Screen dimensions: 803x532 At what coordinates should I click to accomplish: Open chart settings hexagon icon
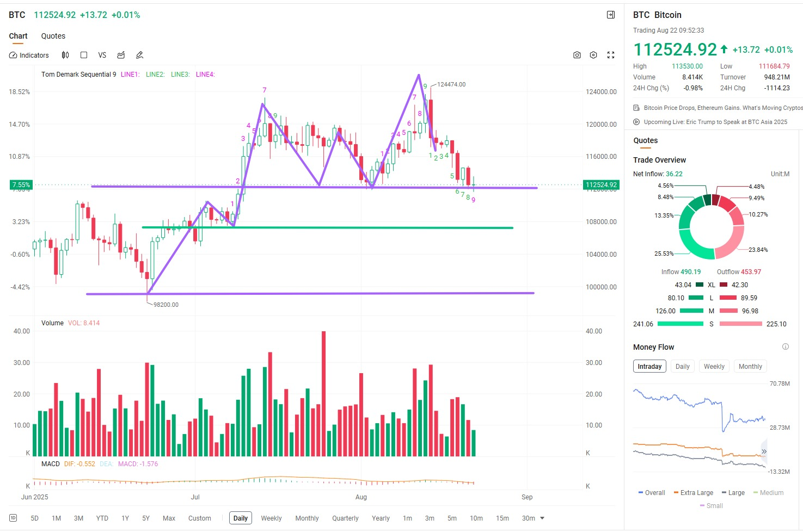593,55
